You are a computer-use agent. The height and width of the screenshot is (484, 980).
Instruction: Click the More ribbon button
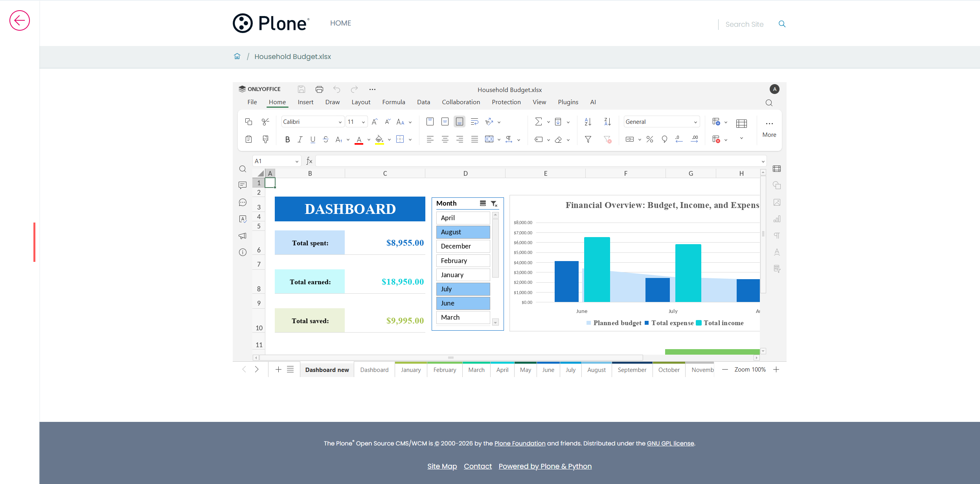[x=769, y=129]
